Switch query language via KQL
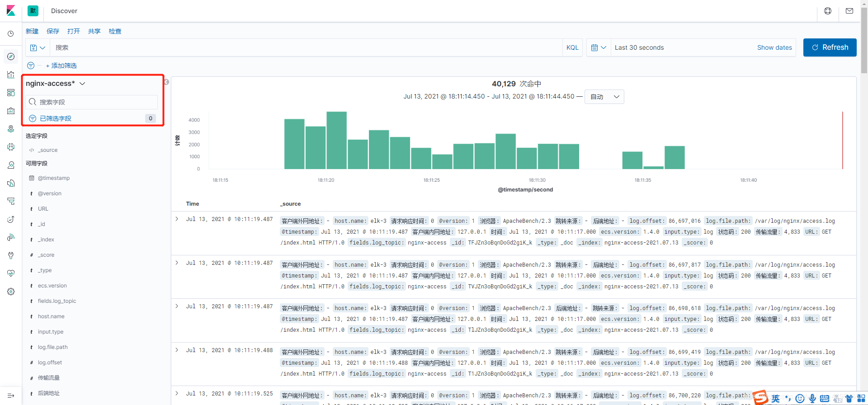868x405 pixels. (572, 47)
